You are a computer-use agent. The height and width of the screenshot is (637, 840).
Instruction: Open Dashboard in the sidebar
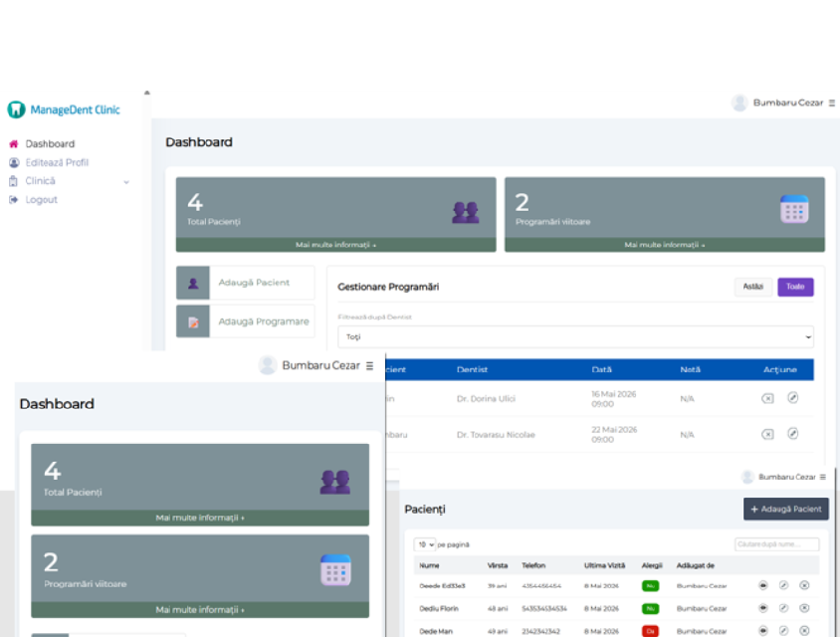point(50,143)
